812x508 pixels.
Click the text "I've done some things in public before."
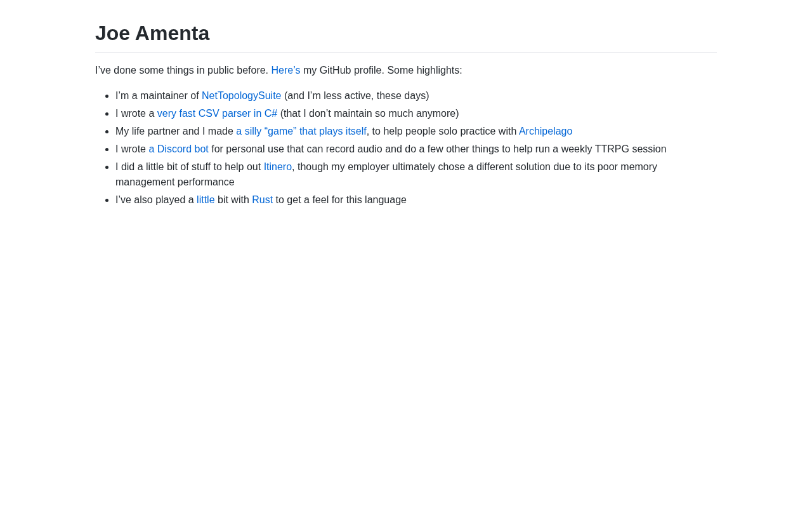coord(181,70)
